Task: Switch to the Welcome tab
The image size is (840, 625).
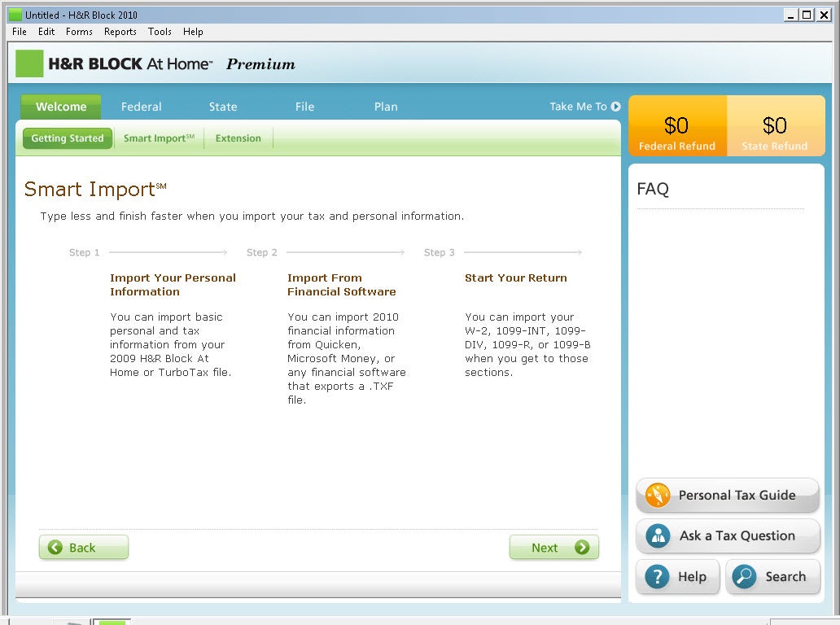Action: click(x=61, y=107)
